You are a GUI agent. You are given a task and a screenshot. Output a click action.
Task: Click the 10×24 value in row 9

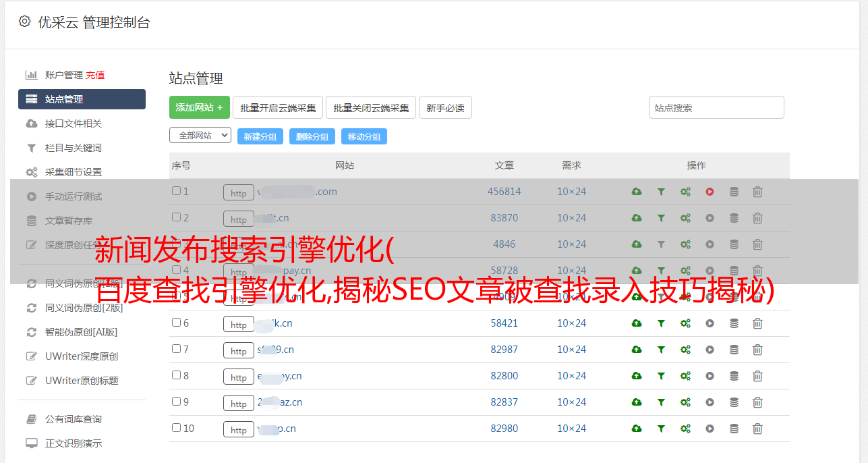(x=572, y=402)
